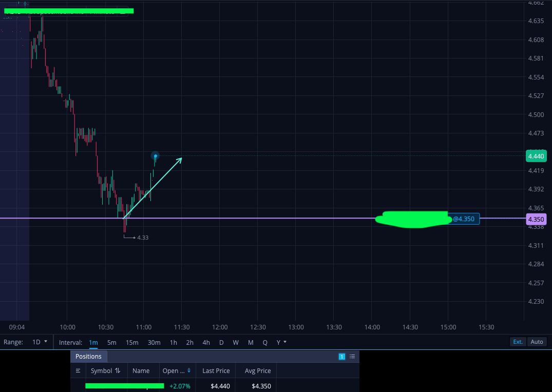Click the 14:00 time axis label
Viewport: 552px width, 392px height.
coord(372,327)
